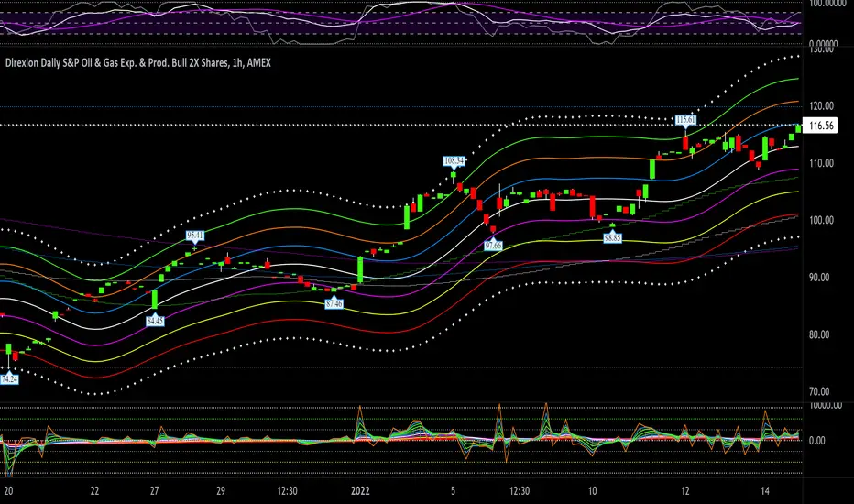Viewport: 854px width, 504px height.
Task: Click the 70.00 price axis label
Action: pyautogui.click(x=819, y=391)
